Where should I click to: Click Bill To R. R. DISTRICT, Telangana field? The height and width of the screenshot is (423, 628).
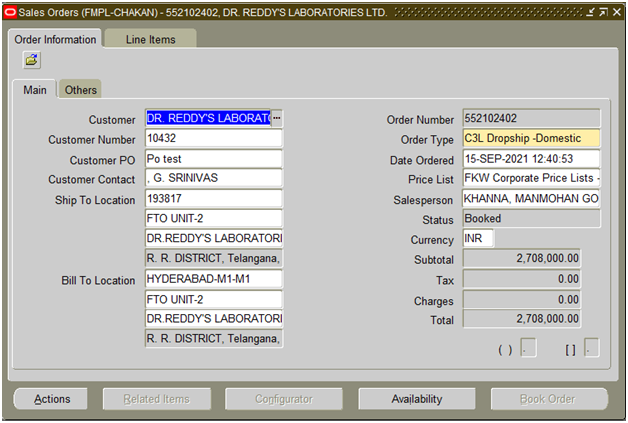point(214,339)
